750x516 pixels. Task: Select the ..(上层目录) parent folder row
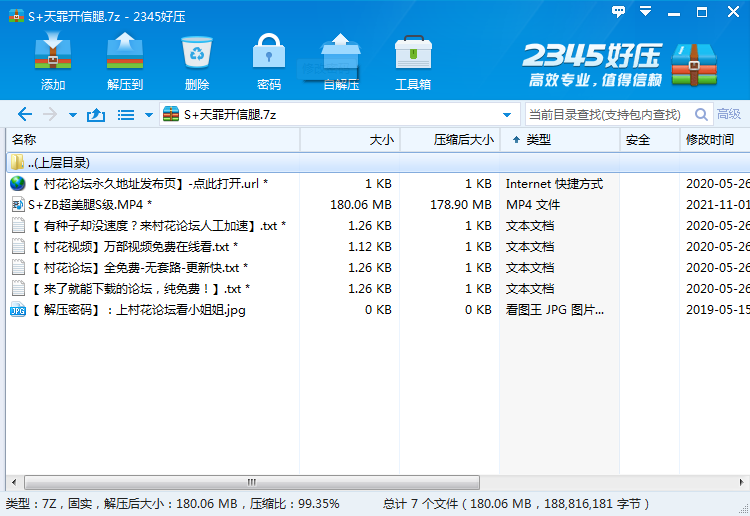click(60, 162)
